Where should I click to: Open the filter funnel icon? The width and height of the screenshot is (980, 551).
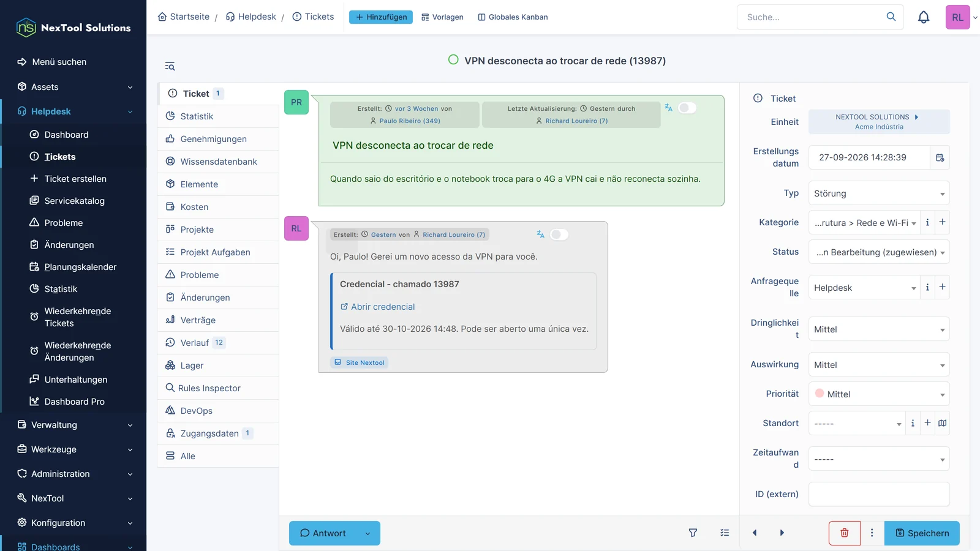tap(693, 533)
